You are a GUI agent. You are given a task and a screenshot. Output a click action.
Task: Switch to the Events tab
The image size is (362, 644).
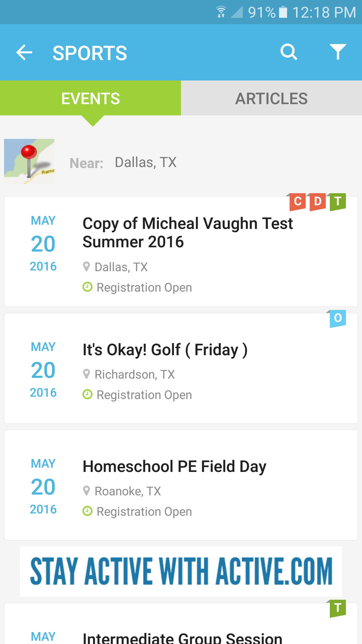tap(90, 98)
